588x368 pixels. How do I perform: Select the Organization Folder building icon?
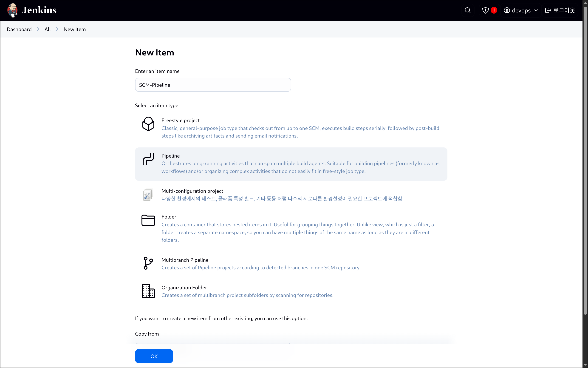[x=148, y=291]
